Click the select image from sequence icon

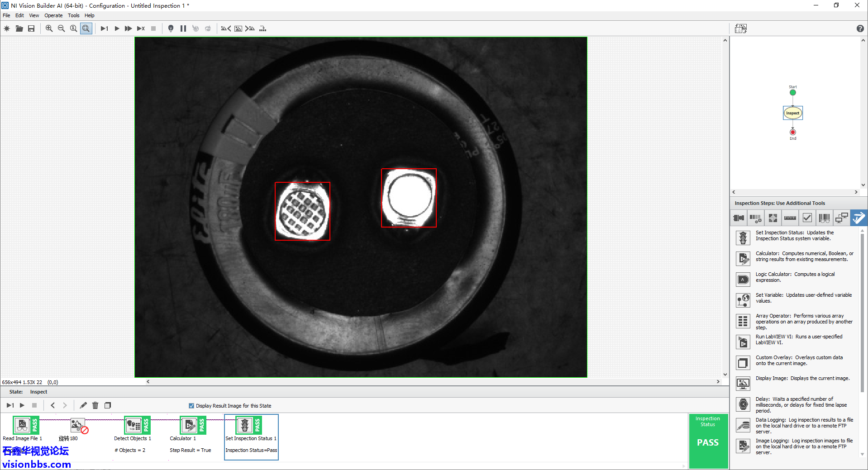[x=262, y=28]
